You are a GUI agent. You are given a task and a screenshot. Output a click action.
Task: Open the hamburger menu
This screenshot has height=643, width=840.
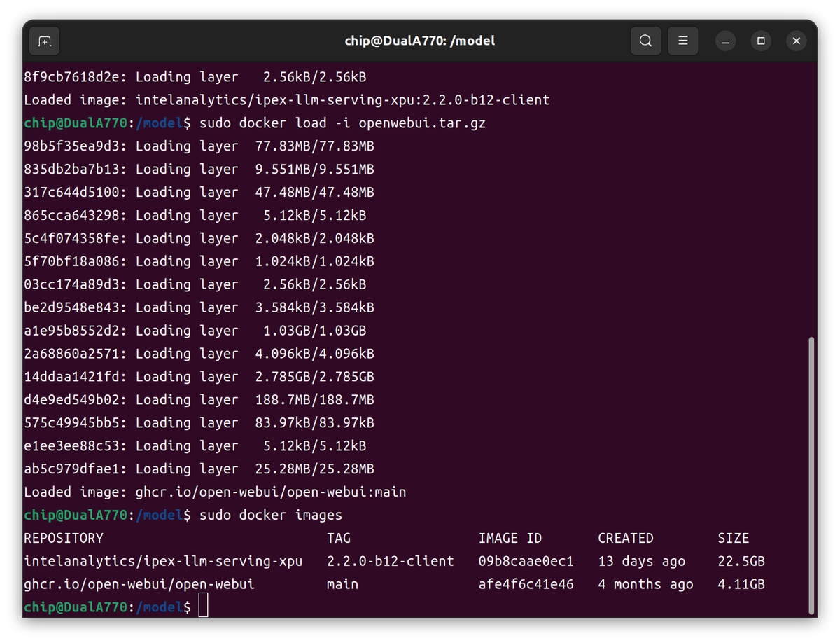click(x=683, y=41)
